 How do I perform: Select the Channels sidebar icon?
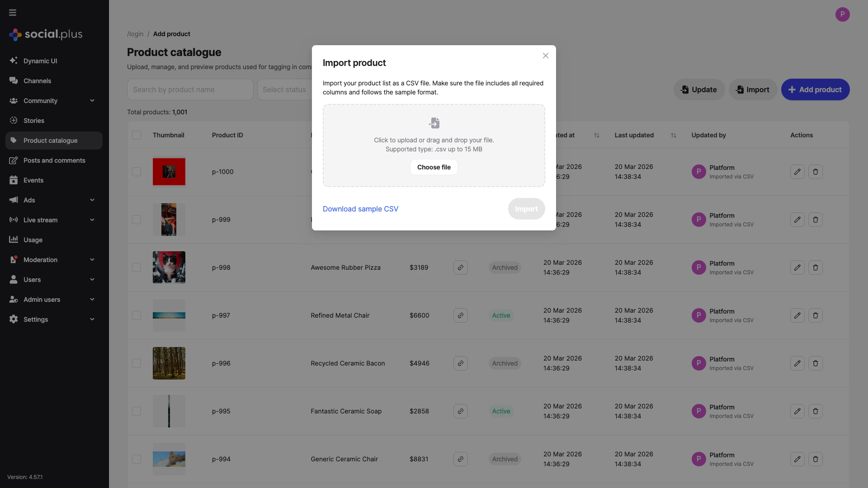(x=14, y=80)
